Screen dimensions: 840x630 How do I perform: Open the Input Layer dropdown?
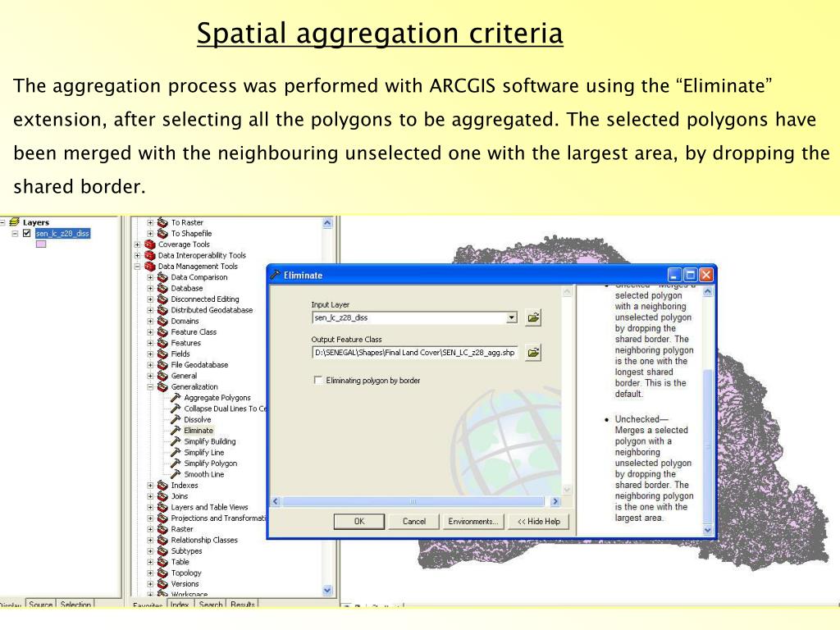pyautogui.click(x=512, y=317)
